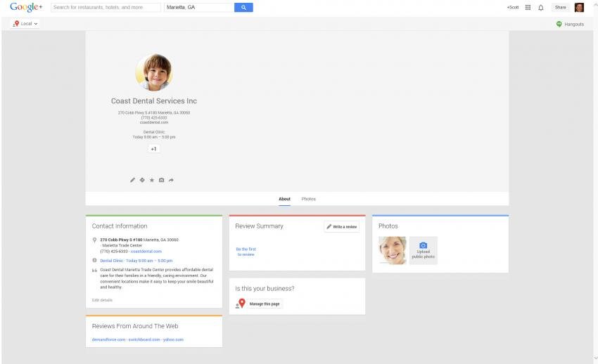Click the Dental Clinic hours link
The height and width of the screenshot is (364, 598).
pos(136,261)
